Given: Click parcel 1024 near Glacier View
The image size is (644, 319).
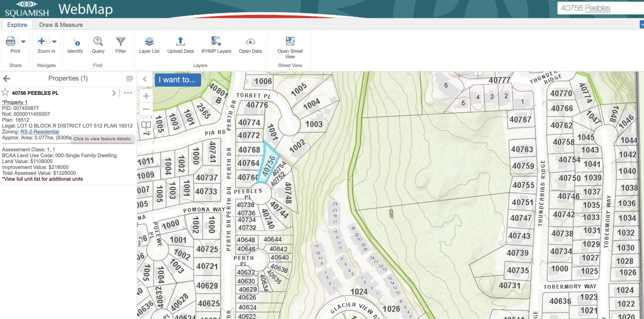Looking at the screenshot, I should pyautogui.click(x=359, y=292).
